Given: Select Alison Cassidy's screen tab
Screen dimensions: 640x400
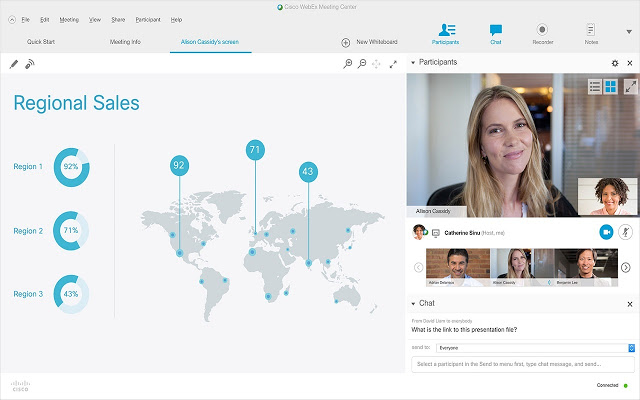Looking at the screenshot, I should click(210, 42).
